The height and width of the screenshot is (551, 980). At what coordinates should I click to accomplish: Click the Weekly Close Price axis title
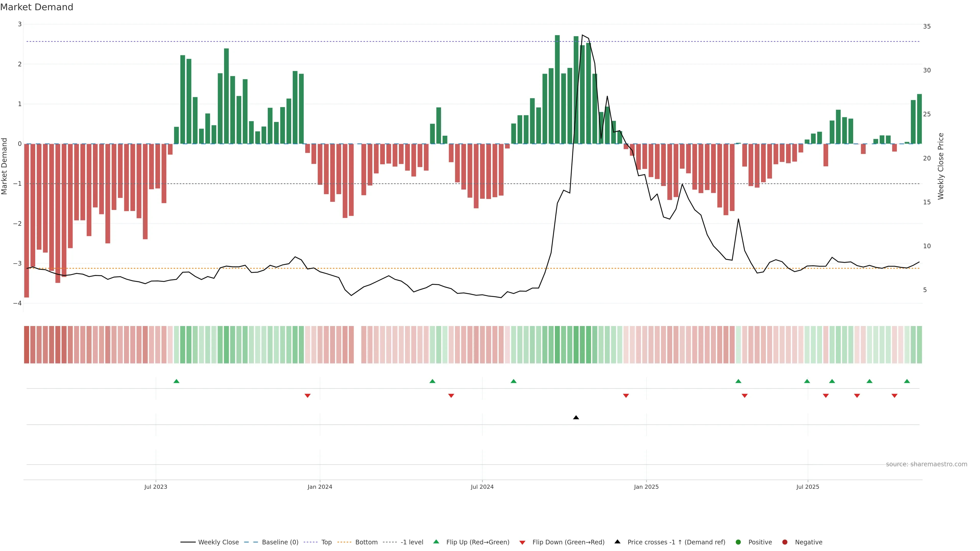click(941, 166)
